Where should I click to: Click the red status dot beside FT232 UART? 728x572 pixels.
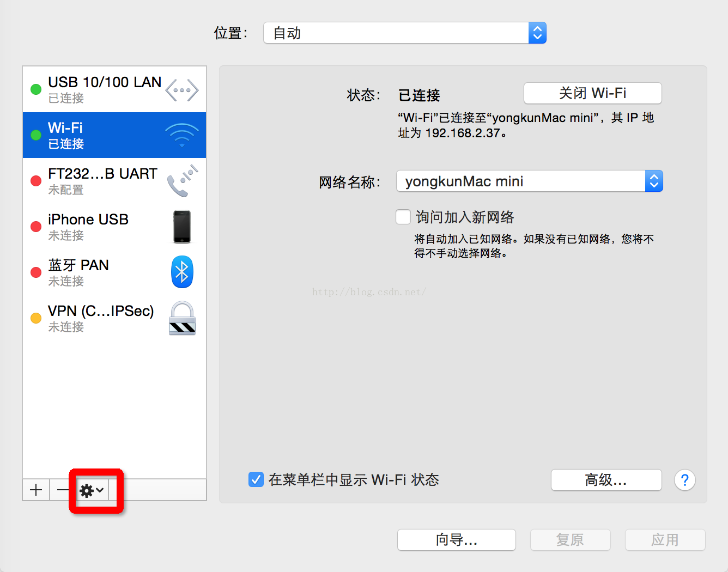(x=36, y=181)
